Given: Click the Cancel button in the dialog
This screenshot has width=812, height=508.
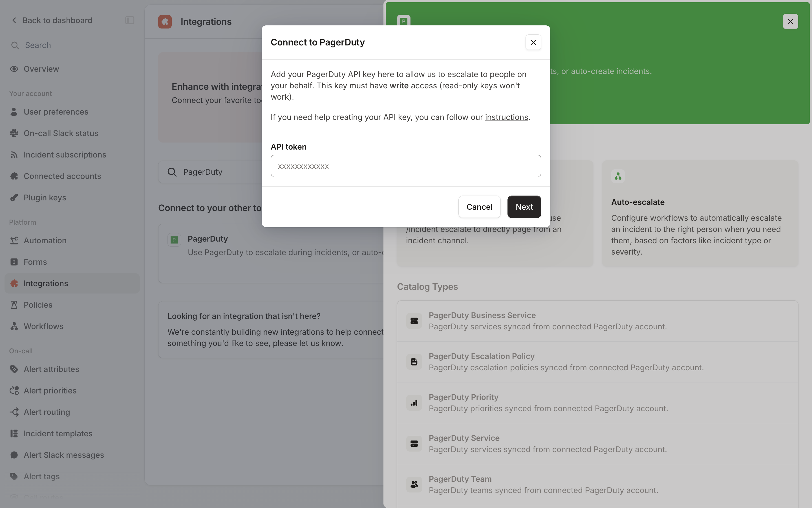Looking at the screenshot, I should 479,207.
